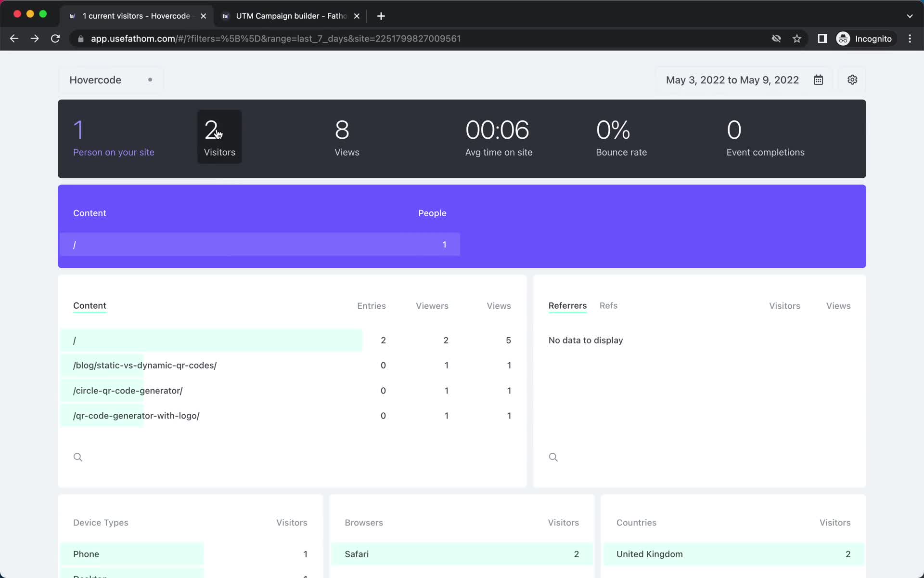Toggle the active visitor live indicator dot

pyautogui.click(x=150, y=79)
